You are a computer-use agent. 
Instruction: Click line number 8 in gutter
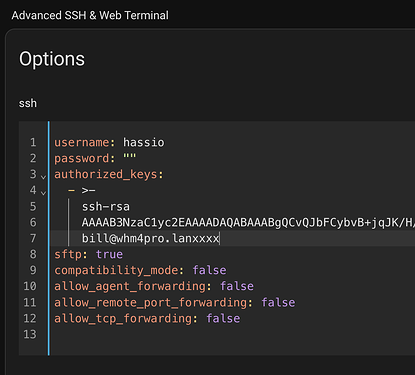[33, 254]
